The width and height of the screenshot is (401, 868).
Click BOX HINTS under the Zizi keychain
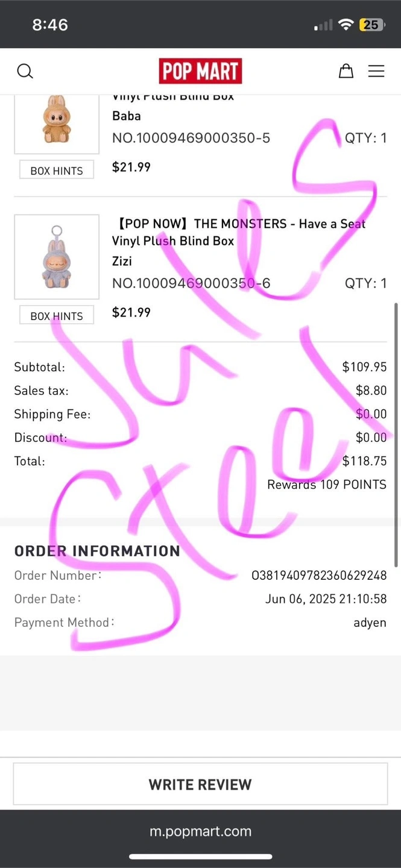(57, 316)
